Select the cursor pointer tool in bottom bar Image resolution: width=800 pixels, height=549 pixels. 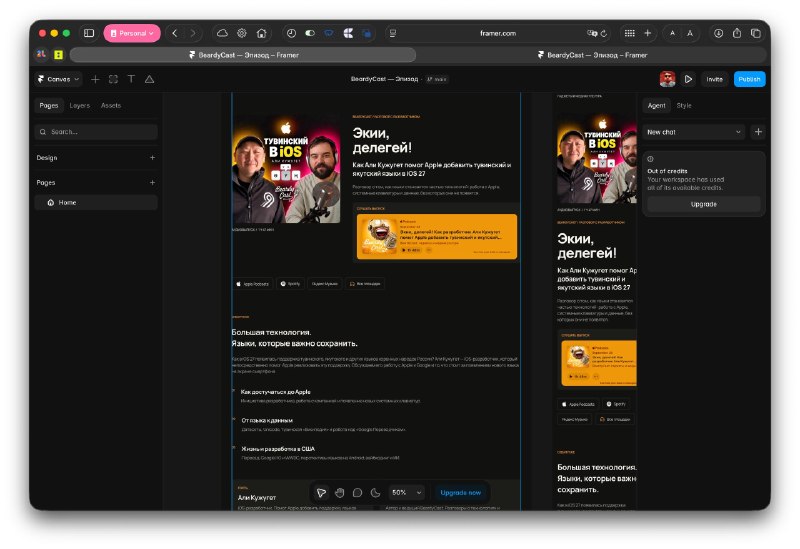[x=321, y=493]
